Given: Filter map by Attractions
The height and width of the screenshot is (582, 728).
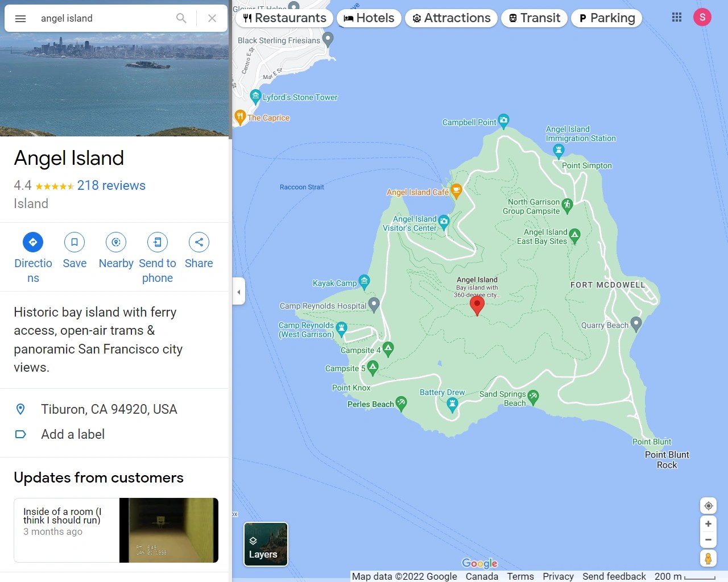Looking at the screenshot, I should point(452,18).
